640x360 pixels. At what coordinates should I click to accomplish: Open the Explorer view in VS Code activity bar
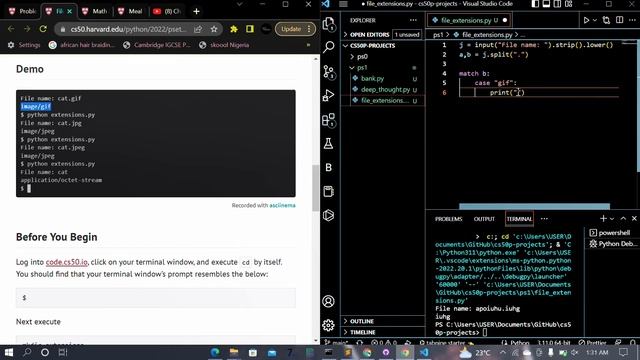(x=329, y=24)
